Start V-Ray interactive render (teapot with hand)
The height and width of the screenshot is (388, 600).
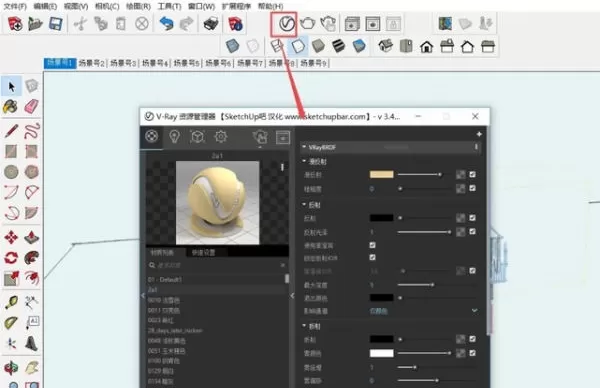pyautogui.click(x=328, y=24)
